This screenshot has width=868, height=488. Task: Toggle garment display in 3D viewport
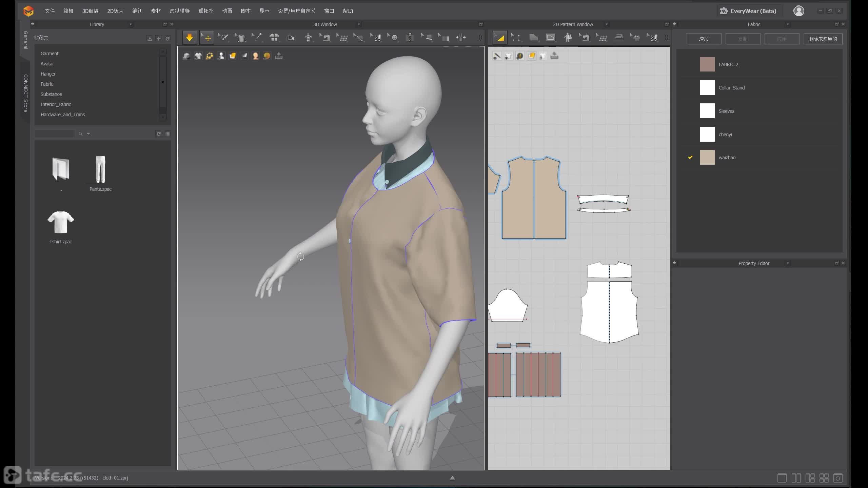[x=198, y=56]
